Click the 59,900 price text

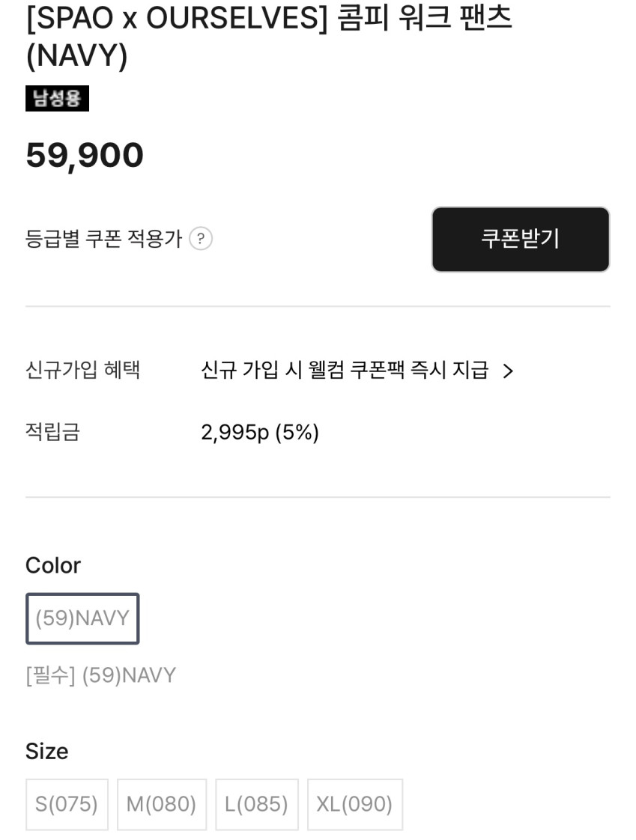tap(85, 156)
